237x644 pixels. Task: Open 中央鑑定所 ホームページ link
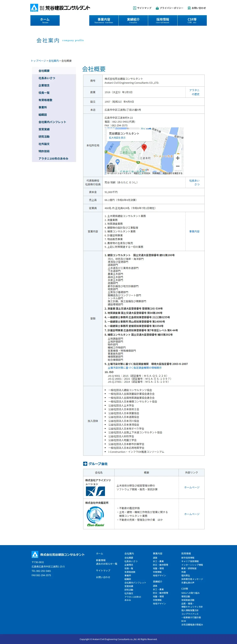192,514
